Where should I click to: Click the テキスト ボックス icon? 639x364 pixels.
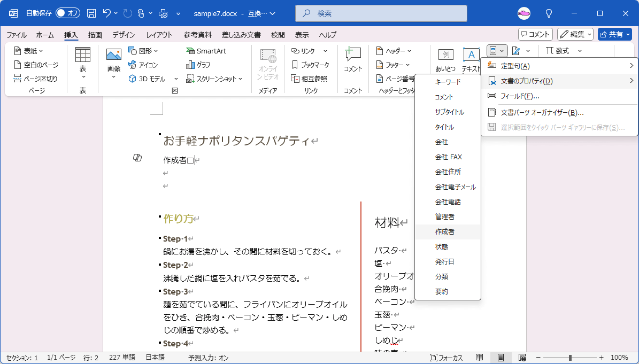coord(471,55)
